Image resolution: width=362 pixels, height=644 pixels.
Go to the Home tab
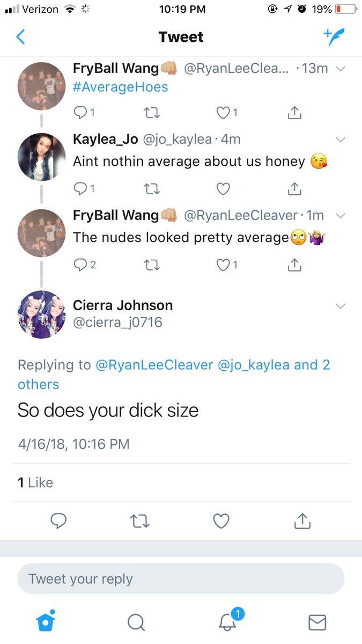(x=46, y=621)
